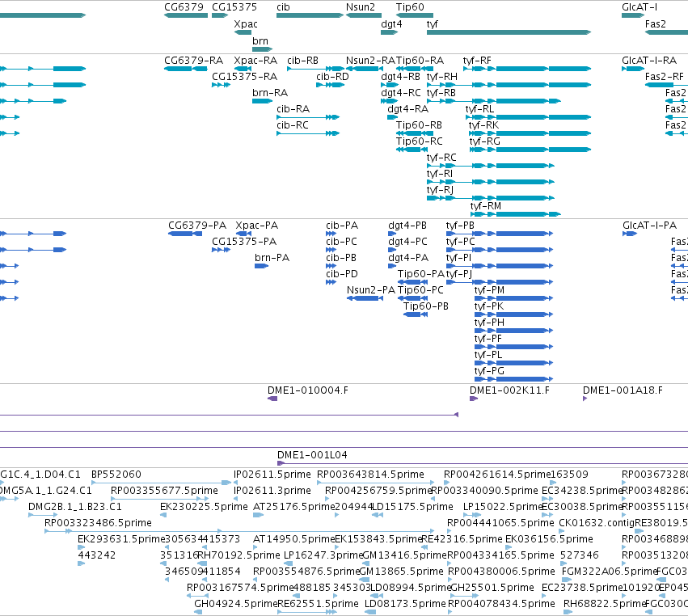Click the tyf-PM protein label
Screen dimensions: 688x616
[489, 290]
